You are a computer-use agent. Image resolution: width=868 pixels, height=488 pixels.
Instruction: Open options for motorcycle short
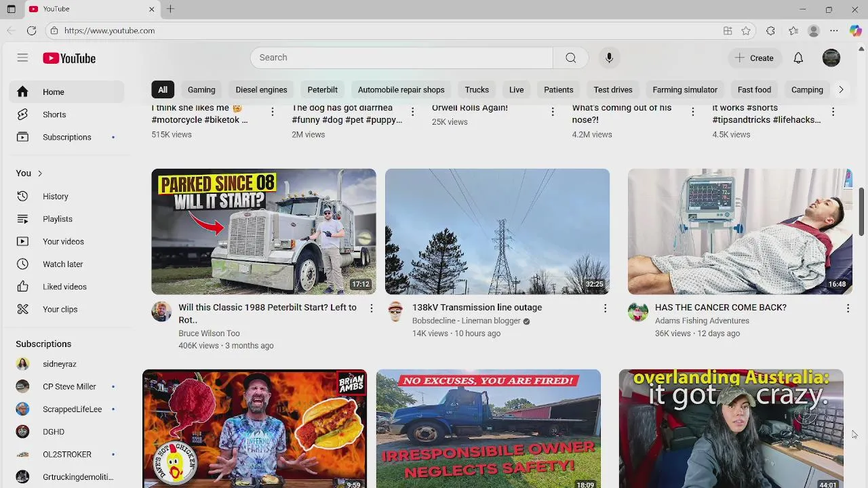[273, 112]
